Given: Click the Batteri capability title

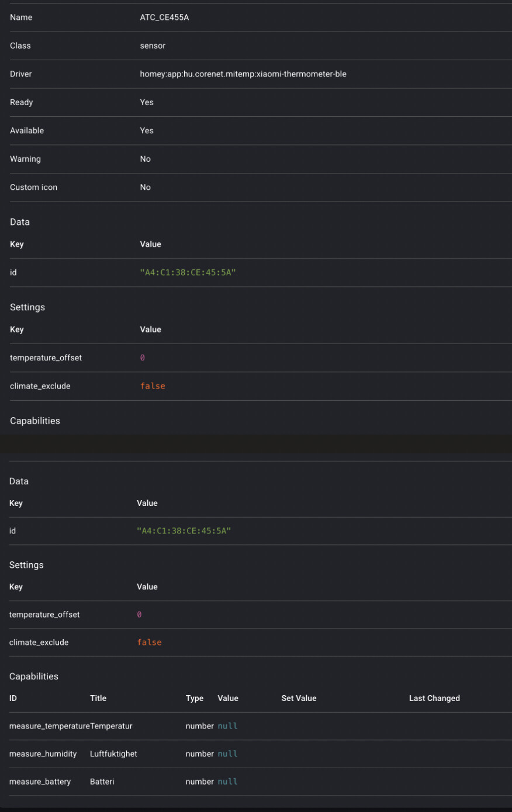Looking at the screenshot, I should click(x=102, y=782).
